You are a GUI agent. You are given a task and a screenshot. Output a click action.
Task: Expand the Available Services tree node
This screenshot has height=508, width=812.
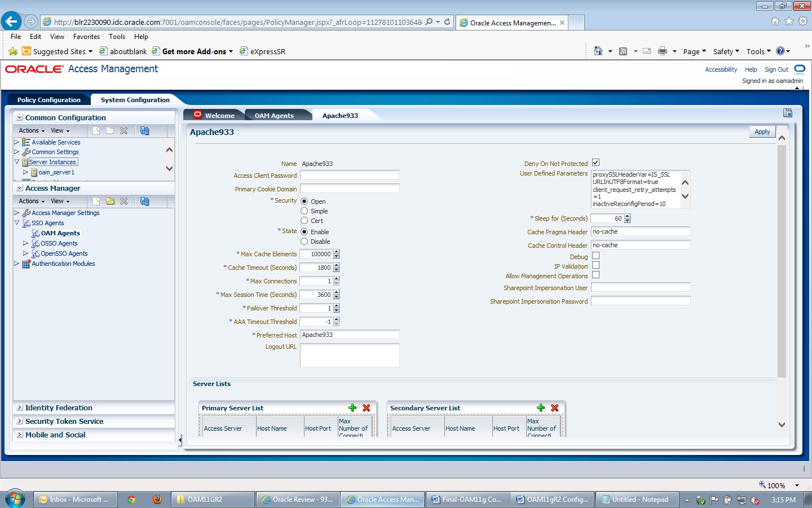[17, 142]
